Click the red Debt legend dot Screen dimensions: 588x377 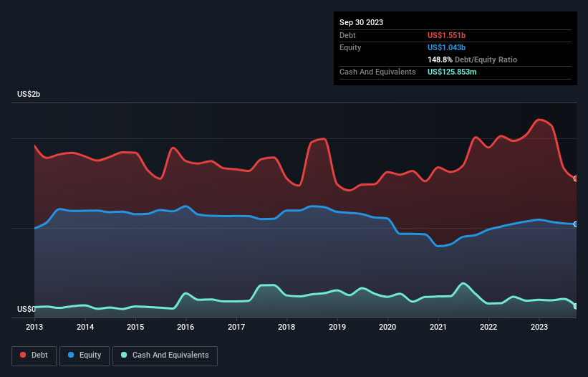click(23, 355)
